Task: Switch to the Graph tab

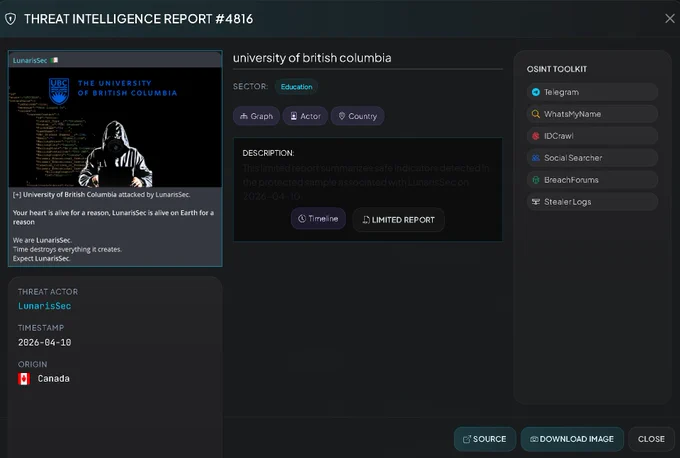Action: click(256, 116)
